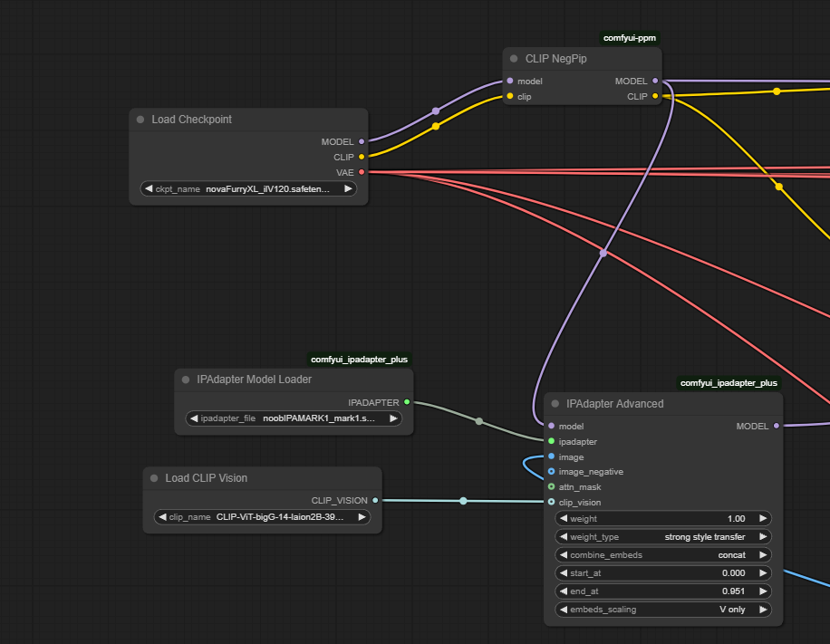The width and height of the screenshot is (830, 644).
Task: Click the ipadapter input slot on IPAdapter Advanced
Action: coord(551,441)
